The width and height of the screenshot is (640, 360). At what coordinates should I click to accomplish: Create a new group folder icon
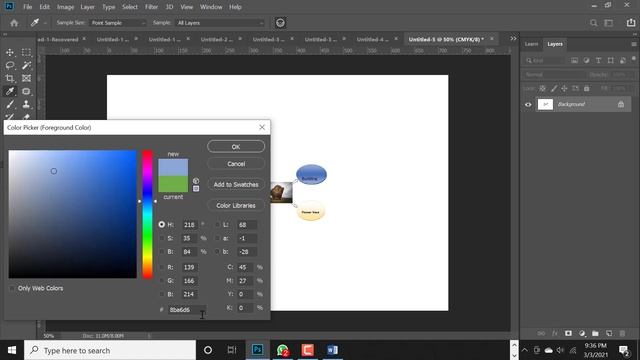tap(595, 333)
